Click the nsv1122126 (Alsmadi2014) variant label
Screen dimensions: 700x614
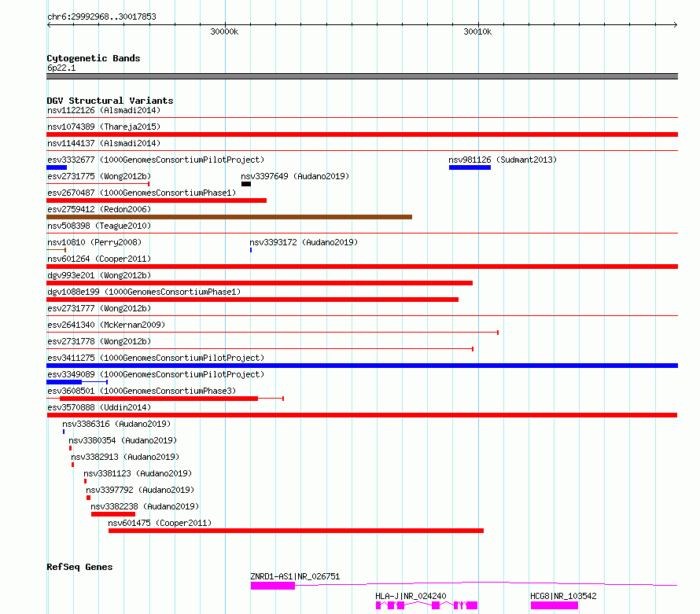[104, 110]
